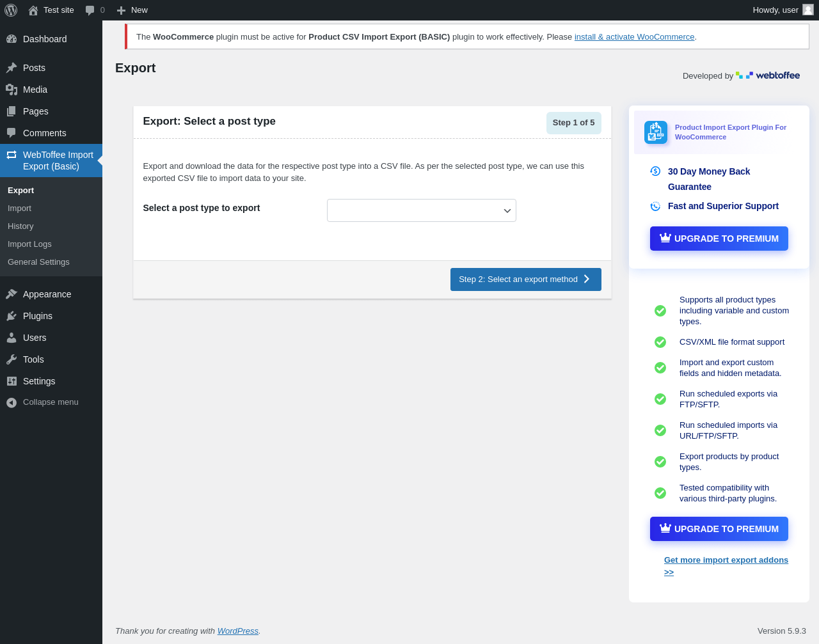
Task: Click the Version 5.9.3 text
Action: 782,631
